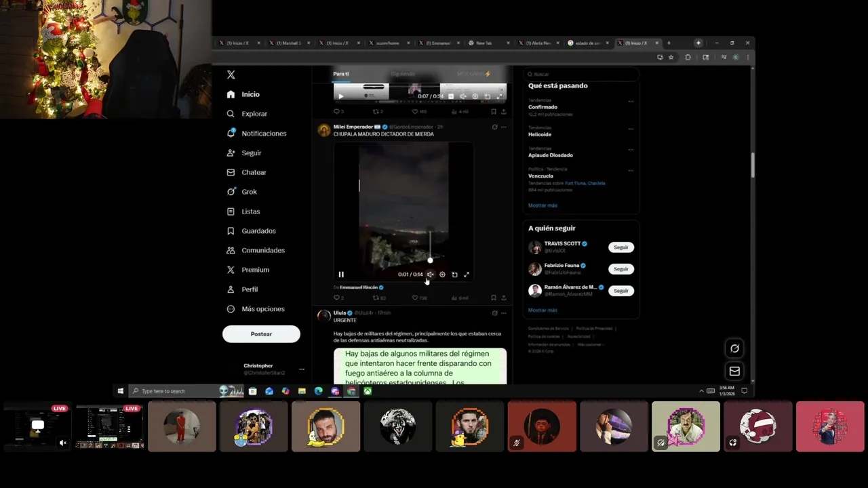Open Chatear messages

(246, 172)
